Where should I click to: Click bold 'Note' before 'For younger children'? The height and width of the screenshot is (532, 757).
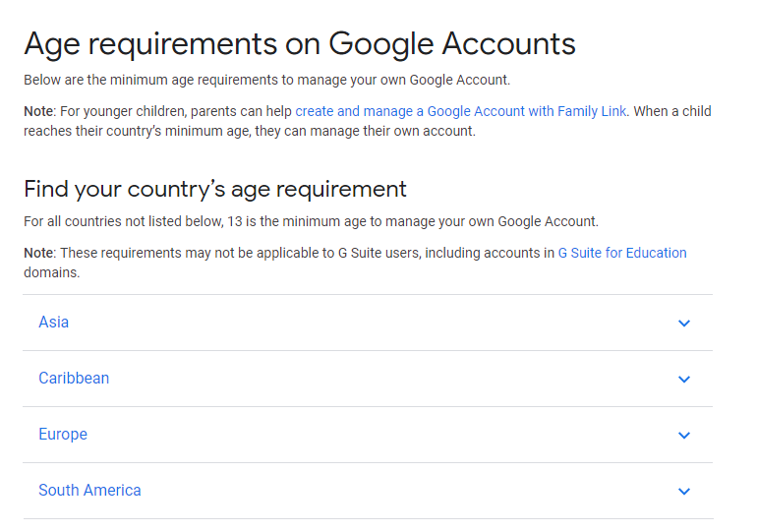click(x=38, y=111)
